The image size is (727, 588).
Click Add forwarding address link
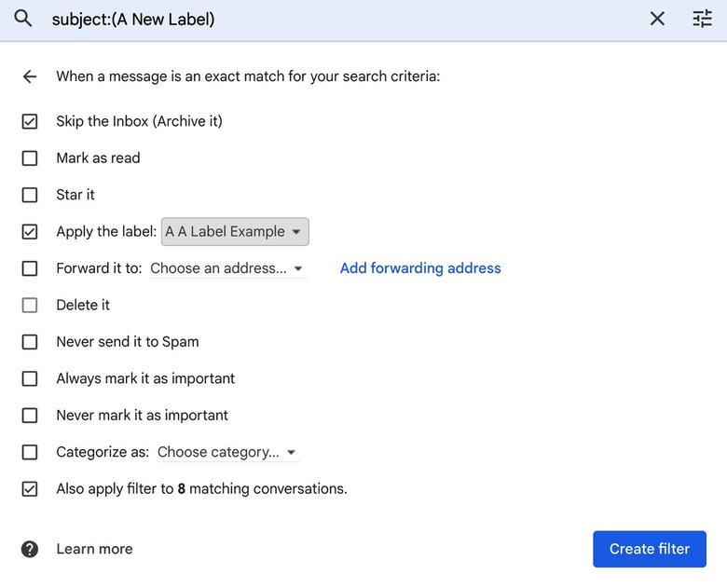(420, 268)
